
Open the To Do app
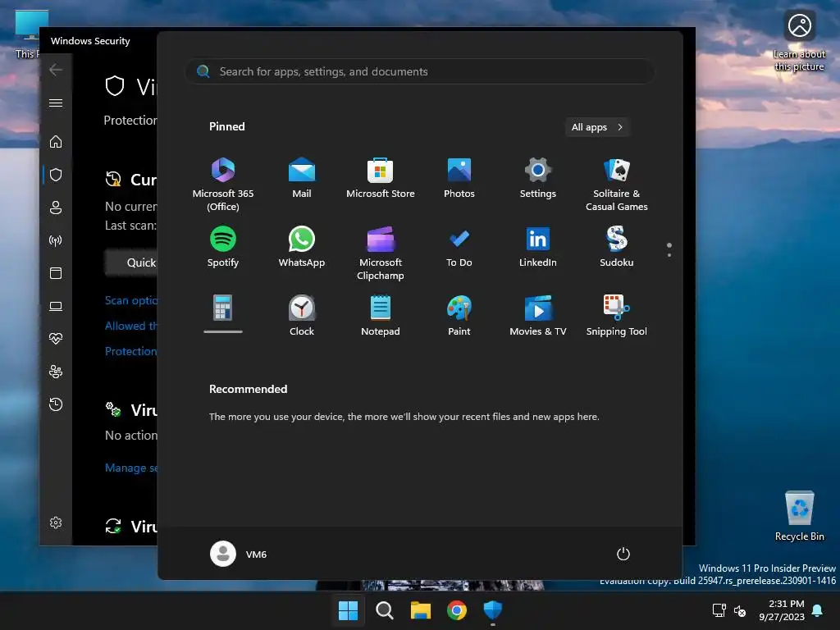pyautogui.click(x=459, y=247)
